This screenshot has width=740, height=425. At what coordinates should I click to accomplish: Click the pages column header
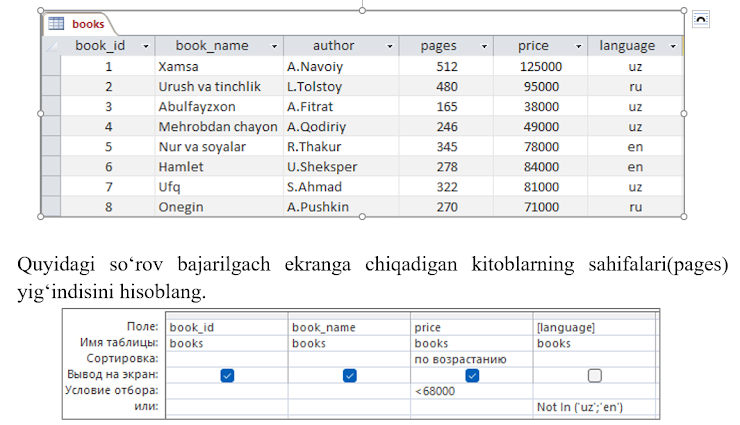446,46
